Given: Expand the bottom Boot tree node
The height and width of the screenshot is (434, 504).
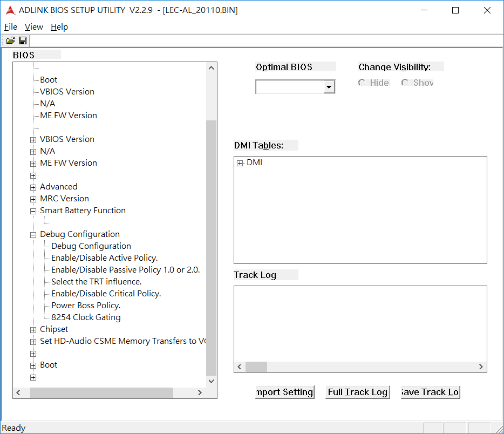Looking at the screenshot, I should (33, 365).
